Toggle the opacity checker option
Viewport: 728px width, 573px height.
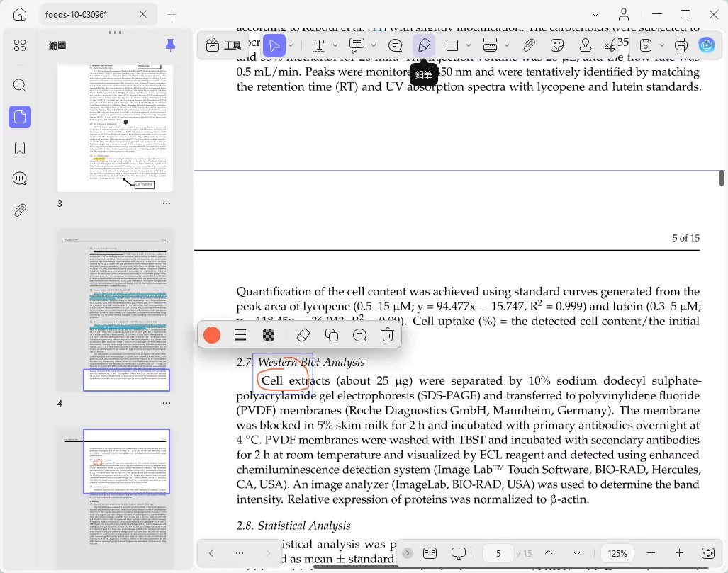269,335
